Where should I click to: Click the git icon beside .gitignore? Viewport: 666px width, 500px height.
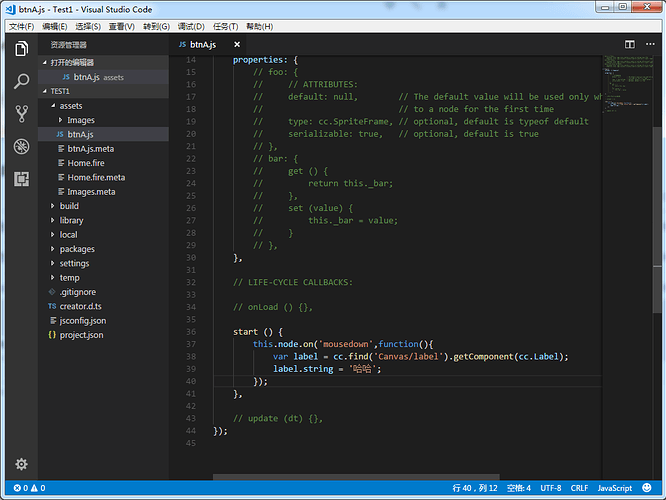(x=52, y=291)
